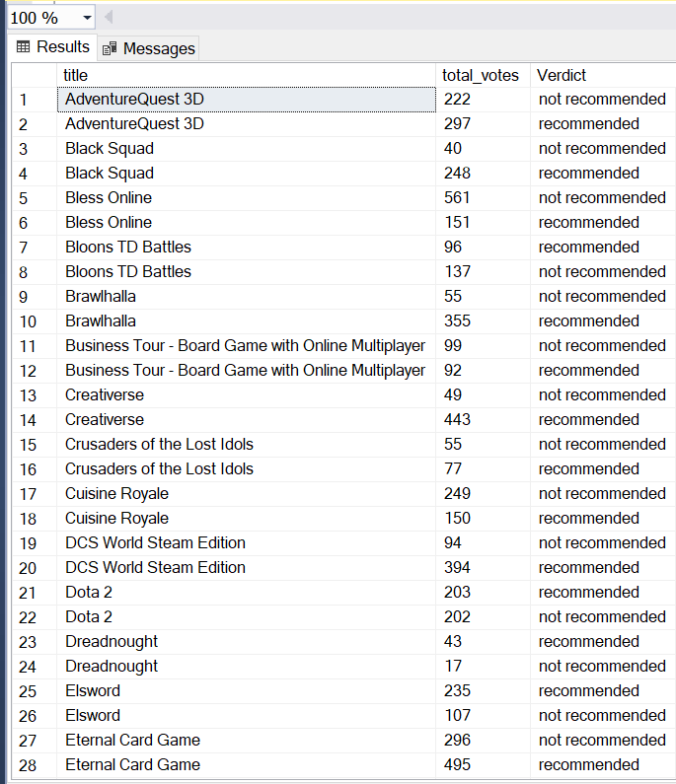Click the Verdict cell in row 1

603,100
